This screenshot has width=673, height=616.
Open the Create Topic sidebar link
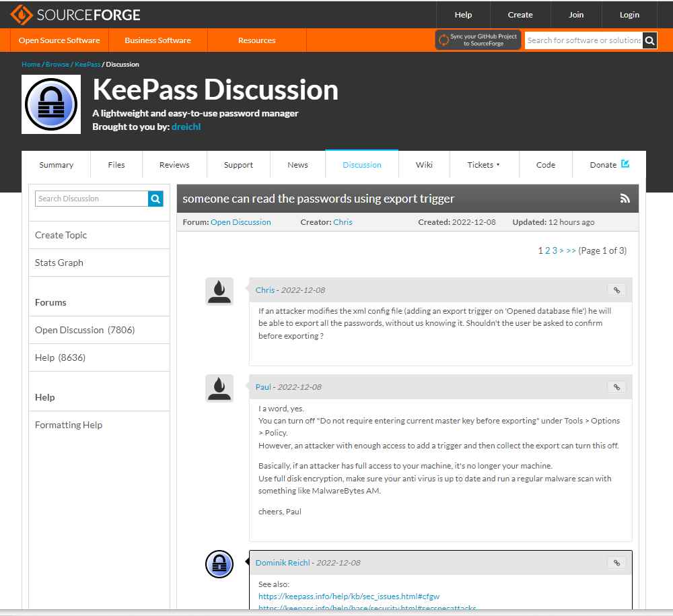[x=61, y=235]
